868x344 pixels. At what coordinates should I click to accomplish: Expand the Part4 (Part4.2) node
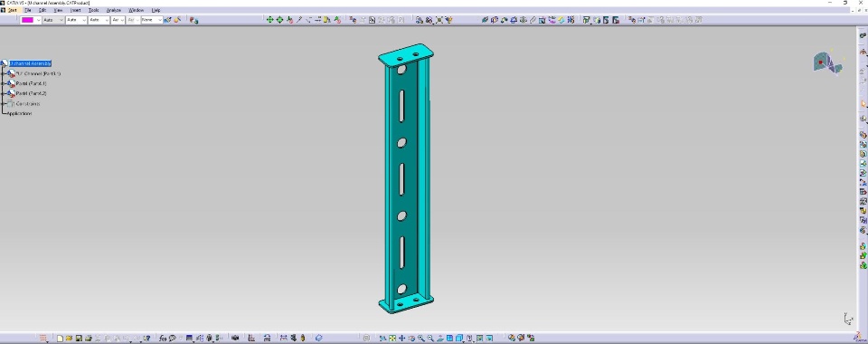tap(4, 93)
